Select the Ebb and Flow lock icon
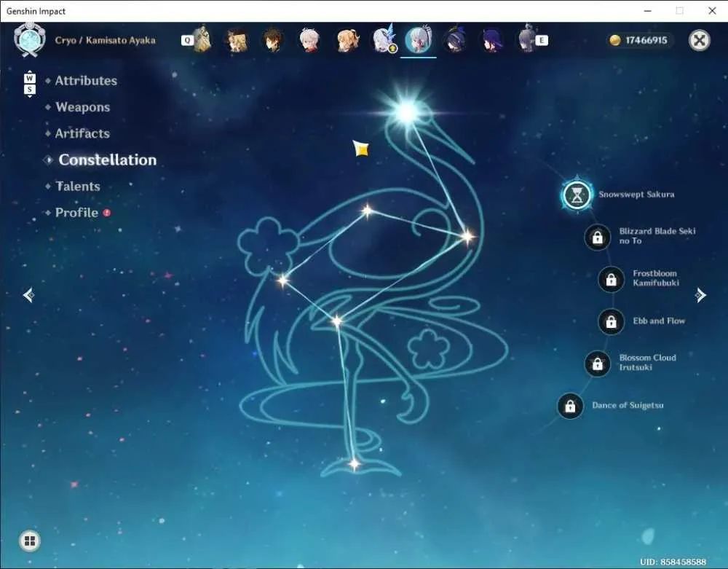This screenshot has width=728, height=569. point(612,321)
